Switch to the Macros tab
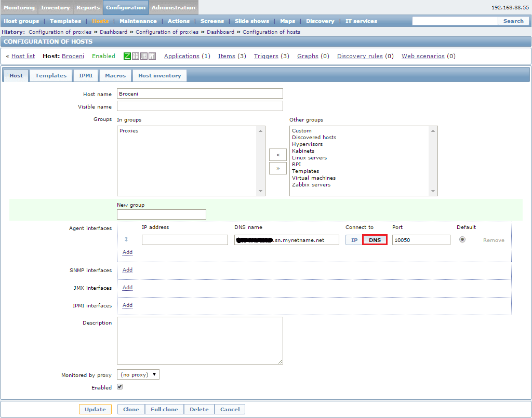This screenshot has width=532, height=418. pyautogui.click(x=115, y=76)
